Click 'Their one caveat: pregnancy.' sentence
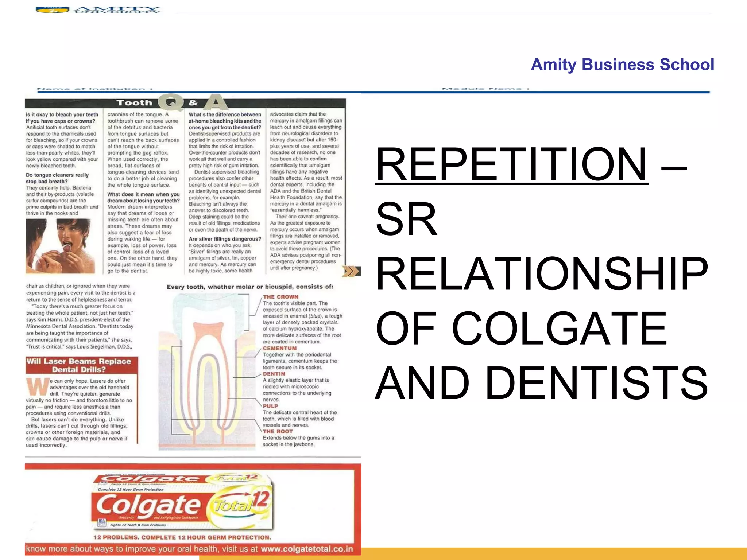 (307, 217)
